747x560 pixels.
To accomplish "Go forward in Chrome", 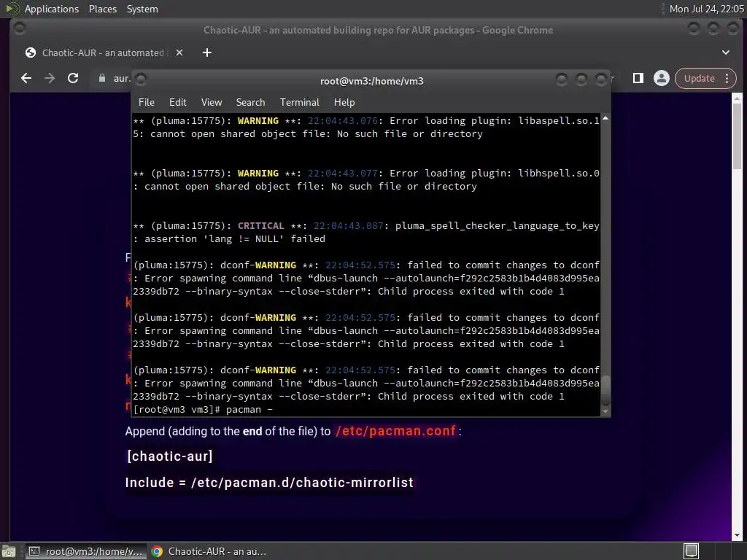I will point(50,78).
